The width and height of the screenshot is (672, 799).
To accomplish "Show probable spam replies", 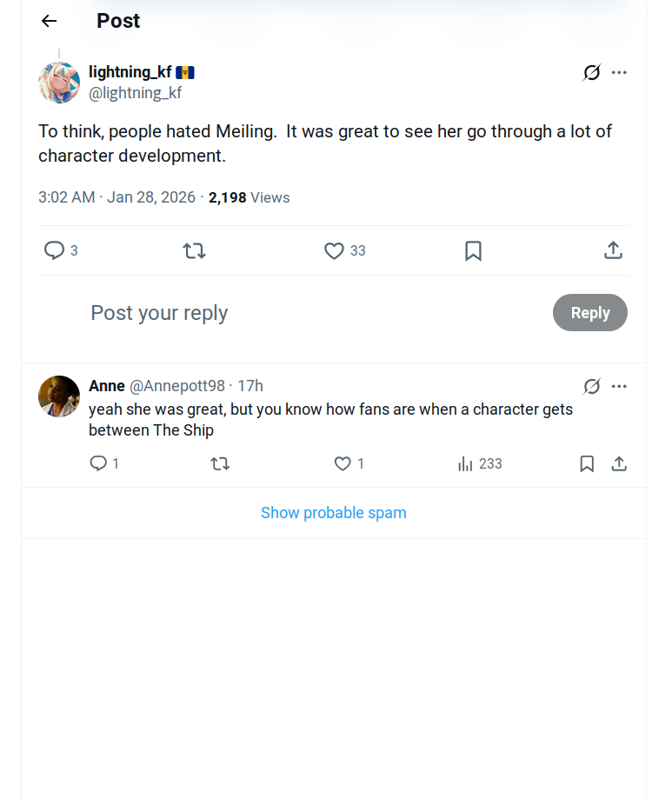I will pyautogui.click(x=334, y=513).
